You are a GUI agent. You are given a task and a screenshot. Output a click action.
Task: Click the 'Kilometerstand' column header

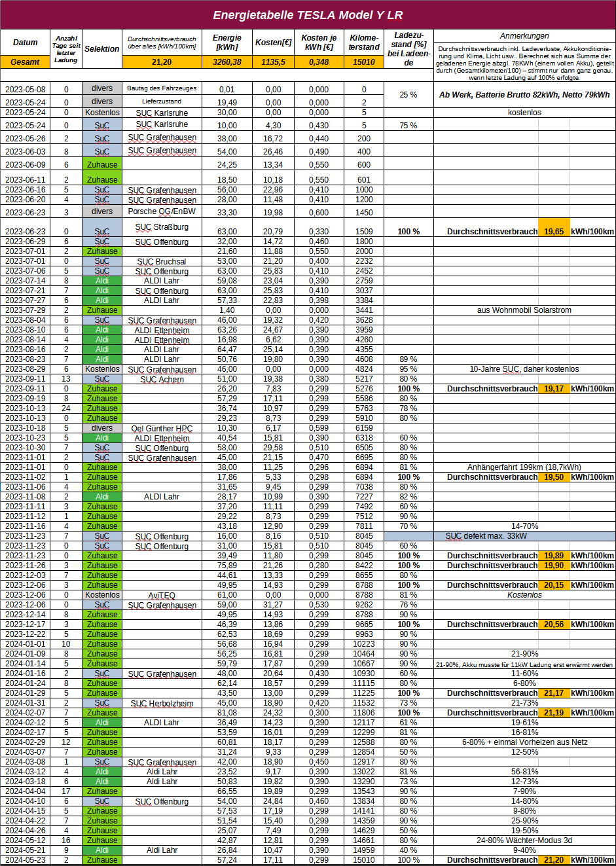pyautogui.click(x=364, y=43)
